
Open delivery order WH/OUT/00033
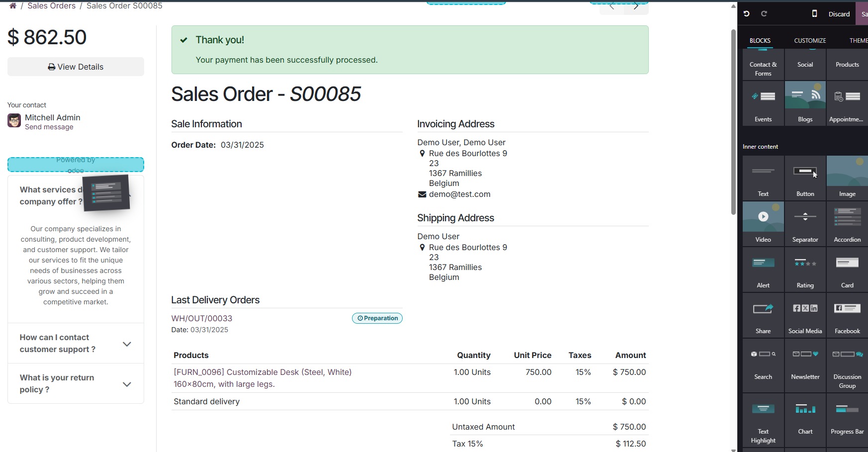coord(202,318)
